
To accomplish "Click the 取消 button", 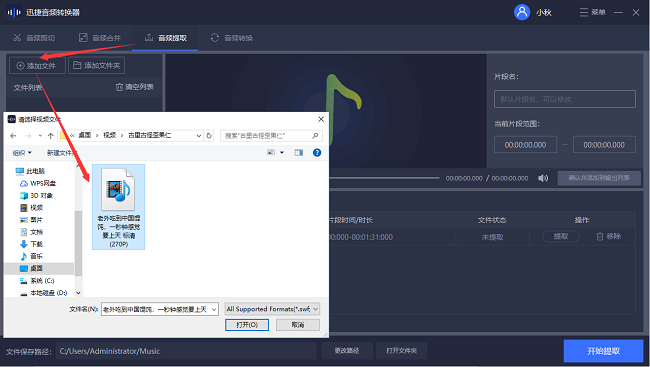I will pyautogui.click(x=298, y=325).
